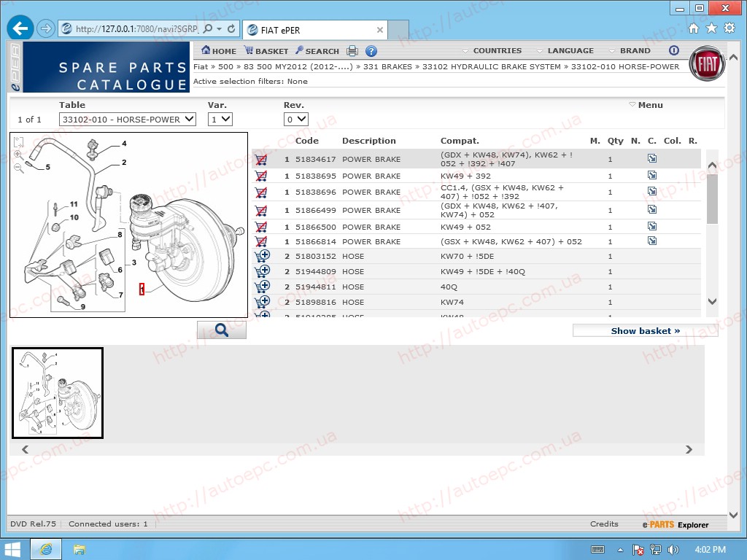Viewport: 747px width, 560px height.
Task: Open components link for code 51834617
Action: click(652, 158)
